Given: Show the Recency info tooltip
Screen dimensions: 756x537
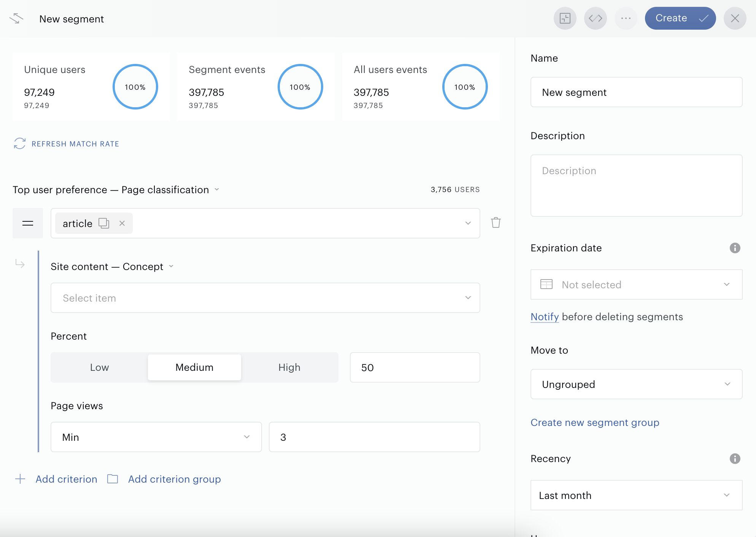Looking at the screenshot, I should click(x=735, y=459).
